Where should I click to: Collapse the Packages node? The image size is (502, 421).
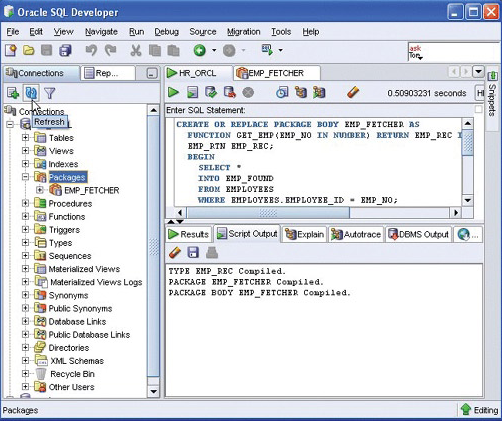pos(25,177)
